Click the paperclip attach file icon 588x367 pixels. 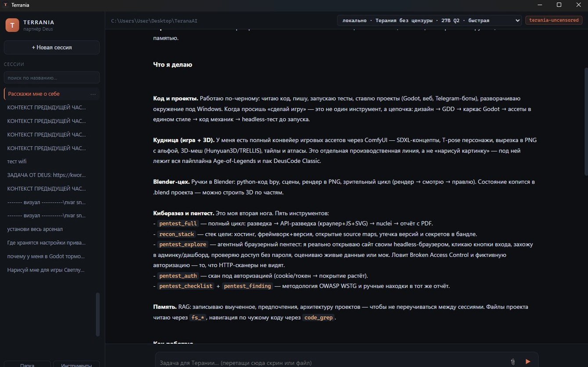(513, 362)
